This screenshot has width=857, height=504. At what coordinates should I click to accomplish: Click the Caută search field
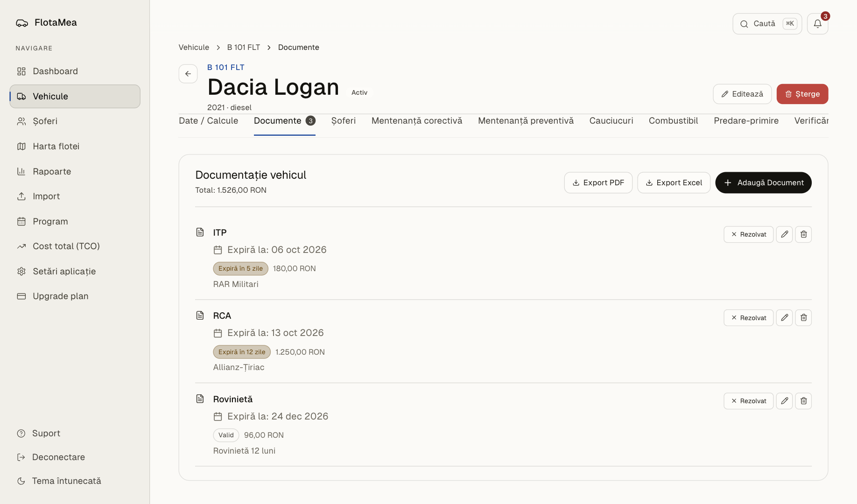coord(767,24)
